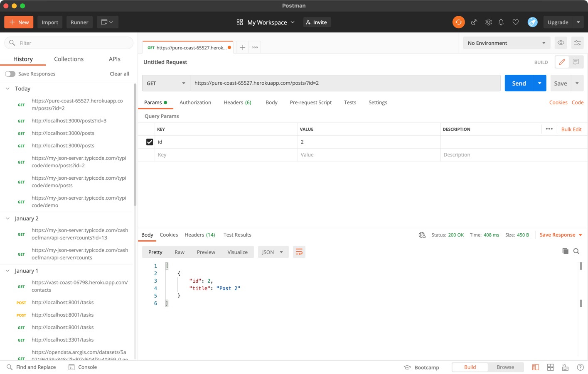Click the request URL field
The image size is (588, 374).
pyautogui.click(x=345, y=83)
